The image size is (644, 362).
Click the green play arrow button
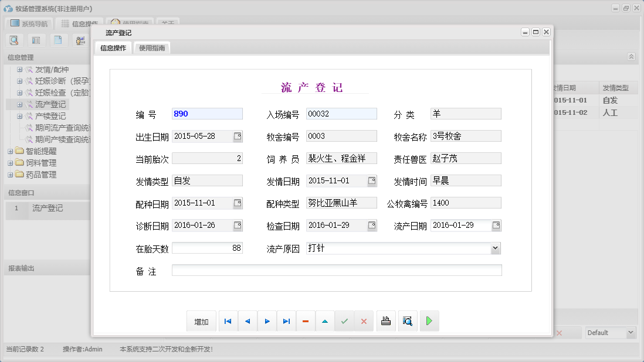pyautogui.click(x=429, y=321)
